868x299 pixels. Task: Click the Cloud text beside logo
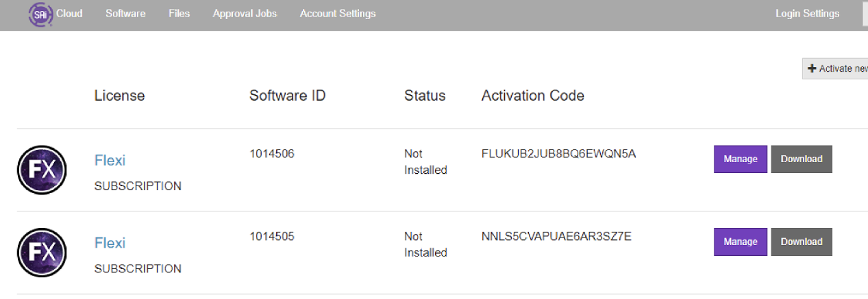tap(69, 14)
